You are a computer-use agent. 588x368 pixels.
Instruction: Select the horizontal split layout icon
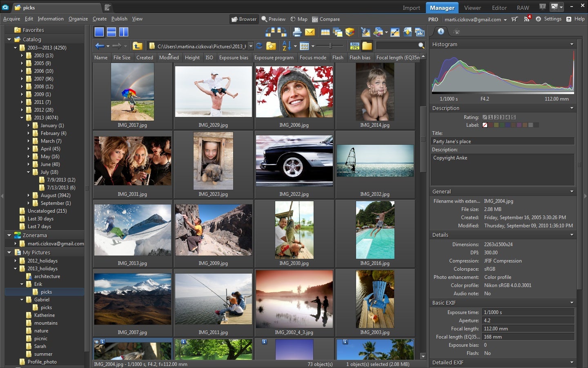pos(111,32)
